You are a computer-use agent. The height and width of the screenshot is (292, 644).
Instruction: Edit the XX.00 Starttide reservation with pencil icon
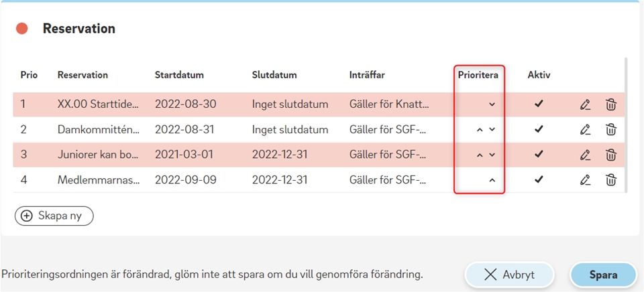(x=585, y=104)
